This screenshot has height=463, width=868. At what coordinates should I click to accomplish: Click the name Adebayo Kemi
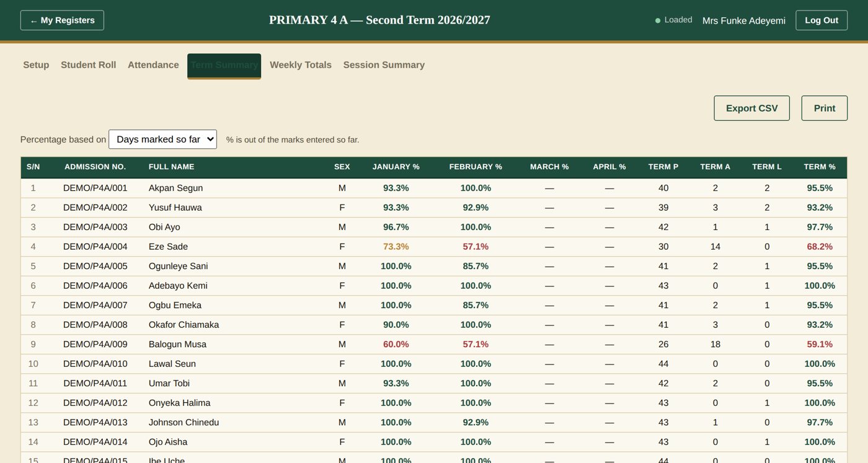click(178, 286)
